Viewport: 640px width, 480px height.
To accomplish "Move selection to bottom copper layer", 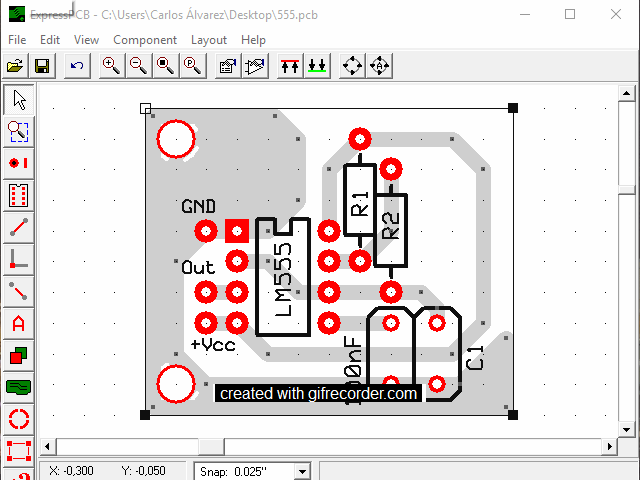I will click(317, 65).
